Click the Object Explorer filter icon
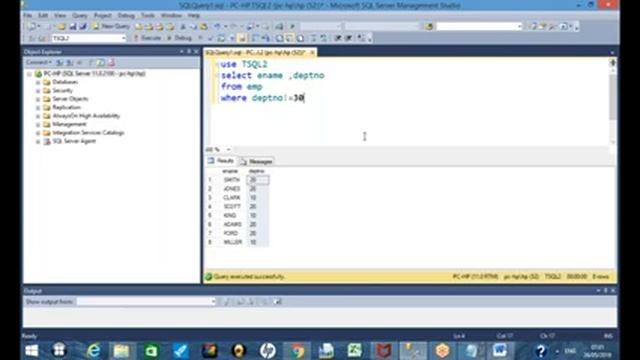 tap(91, 62)
